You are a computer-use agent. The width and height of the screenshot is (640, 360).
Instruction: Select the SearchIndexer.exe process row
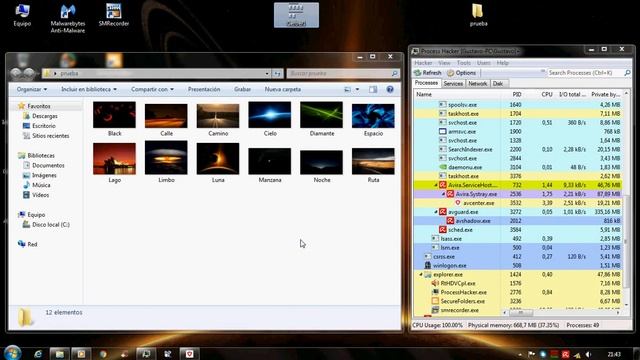click(518, 149)
